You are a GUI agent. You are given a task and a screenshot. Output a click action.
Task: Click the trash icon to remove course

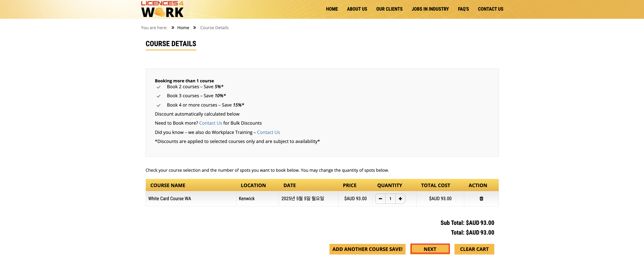click(x=481, y=199)
